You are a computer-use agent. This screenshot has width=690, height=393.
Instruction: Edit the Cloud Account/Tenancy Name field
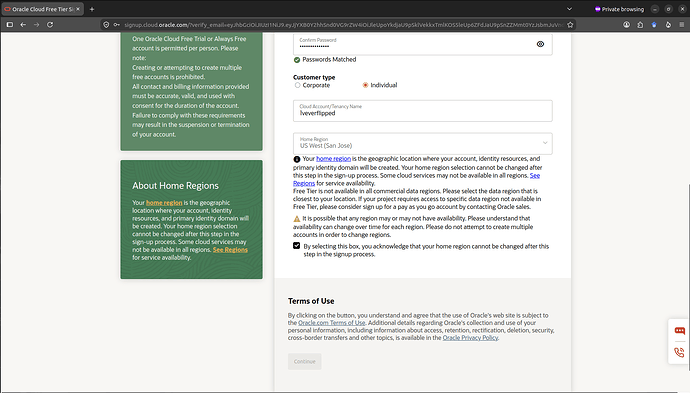pos(422,110)
